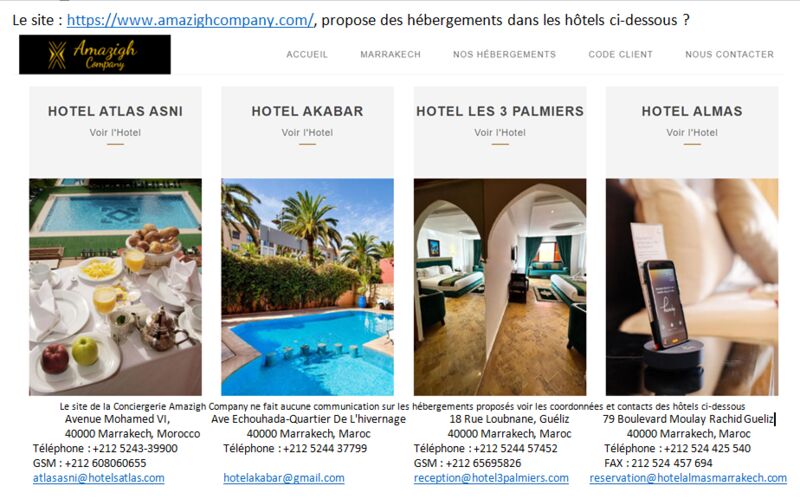Image resolution: width=800 pixels, height=499 pixels.
Task: Click the hotelakabar@gmail.com email link
Action: pyautogui.click(x=284, y=478)
